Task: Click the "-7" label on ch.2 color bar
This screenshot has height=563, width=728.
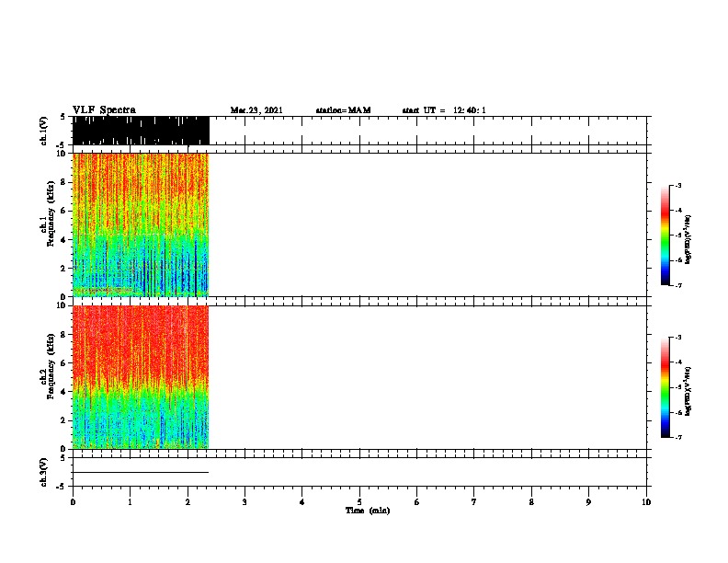Action: (x=677, y=437)
